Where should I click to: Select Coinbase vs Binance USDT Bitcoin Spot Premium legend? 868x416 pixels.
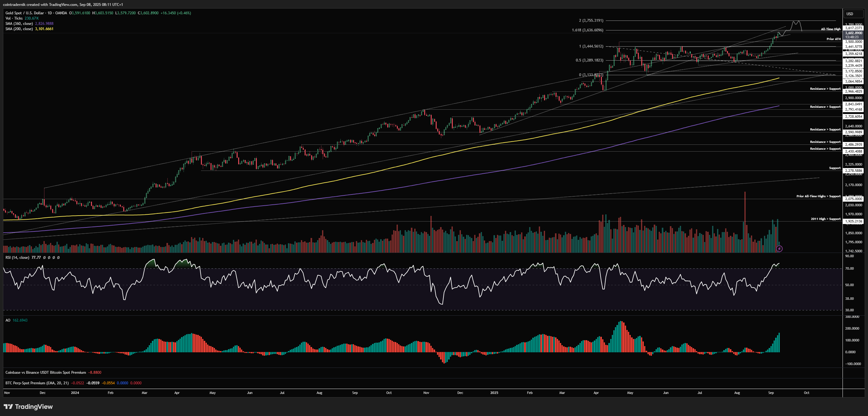(x=45, y=373)
